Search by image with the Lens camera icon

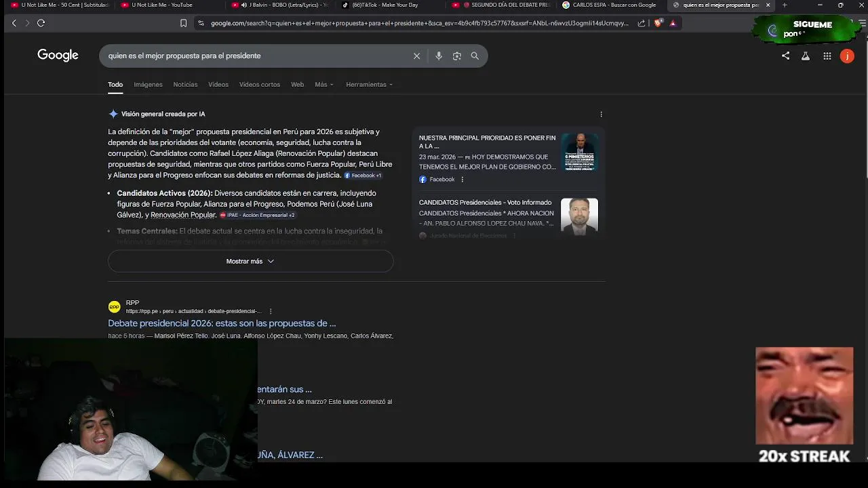[457, 56]
